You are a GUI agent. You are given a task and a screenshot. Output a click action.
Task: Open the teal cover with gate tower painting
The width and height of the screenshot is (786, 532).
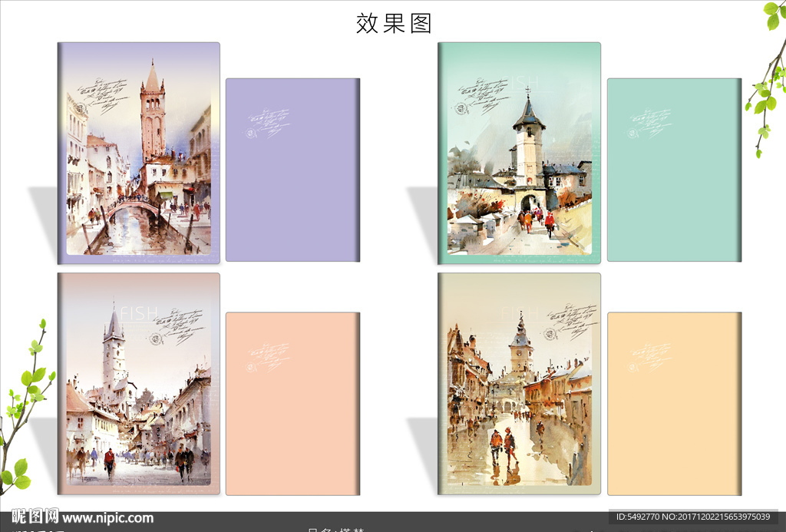[x=520, y=153]
